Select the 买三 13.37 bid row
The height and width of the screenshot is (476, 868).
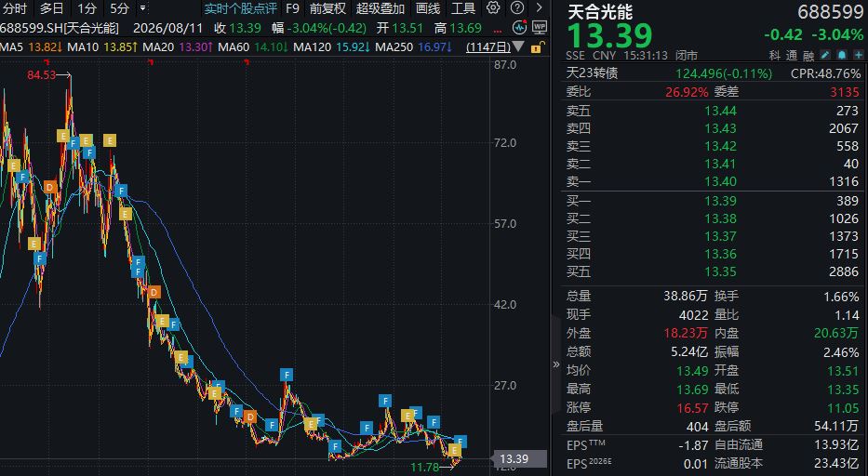tap(713, 236)
